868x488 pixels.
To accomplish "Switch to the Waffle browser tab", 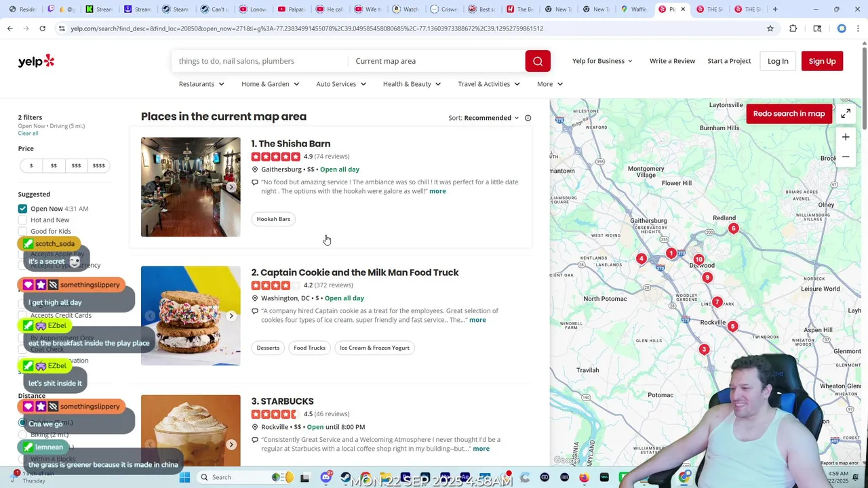I will [634, 9].
